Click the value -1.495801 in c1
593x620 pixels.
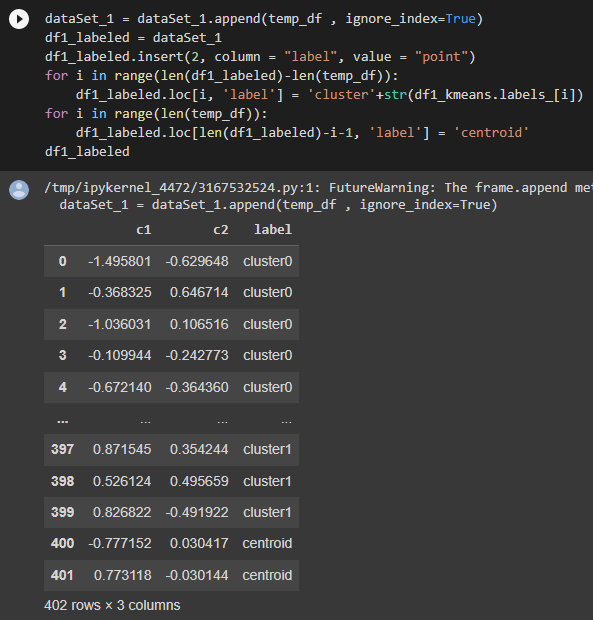(120, 261)
